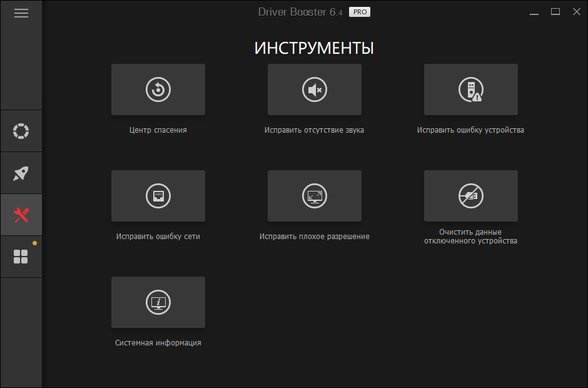The image size is (588, 388).
Task: Click the Исправить ошибку сети label
Action: click(x=158, y=237)
